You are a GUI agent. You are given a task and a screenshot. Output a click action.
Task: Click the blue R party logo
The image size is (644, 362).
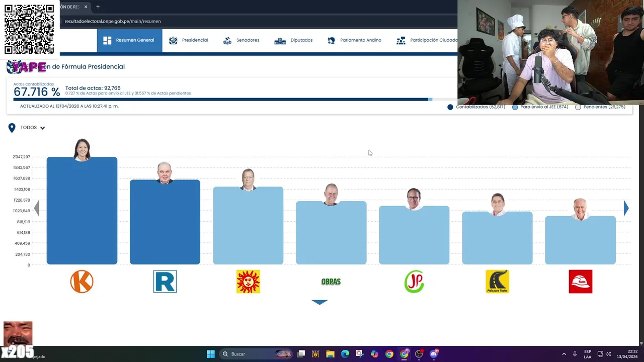pyautogui.click(x=165, y=282)
